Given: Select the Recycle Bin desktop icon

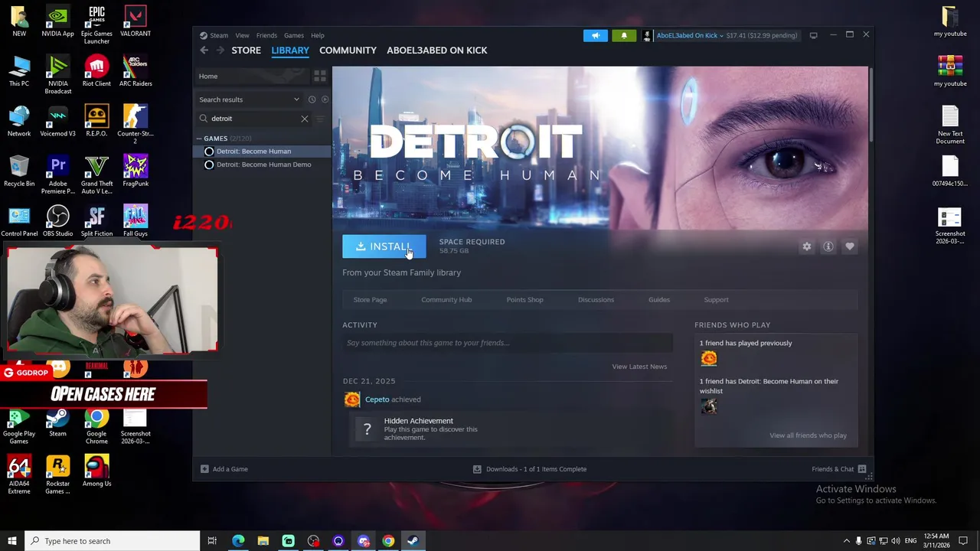Looking at the screenshot, I should pos(19,171).
